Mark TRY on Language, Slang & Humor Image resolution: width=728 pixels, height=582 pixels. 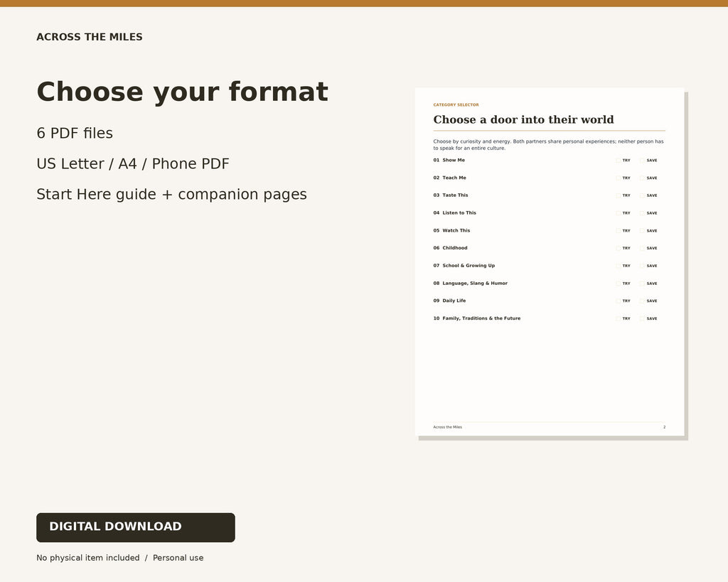click(x=619, y=284)
